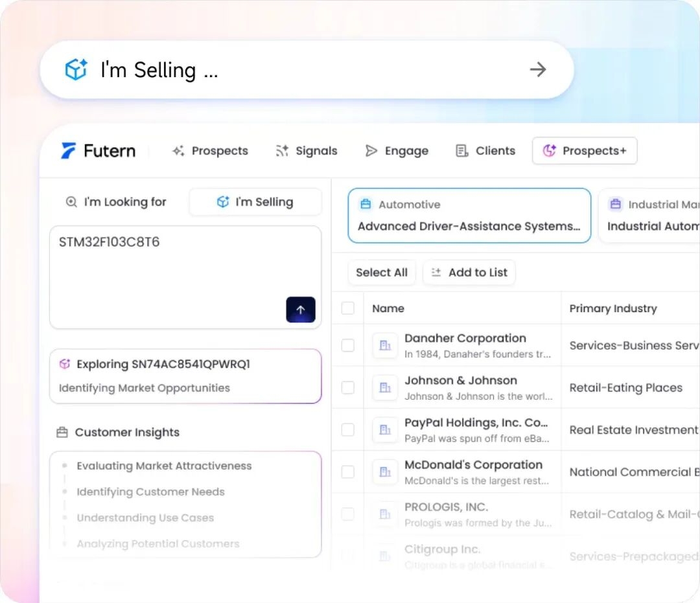The image size is (700, 603).
Task: Open the Prospects tab
Action: (x=210, y=151)
